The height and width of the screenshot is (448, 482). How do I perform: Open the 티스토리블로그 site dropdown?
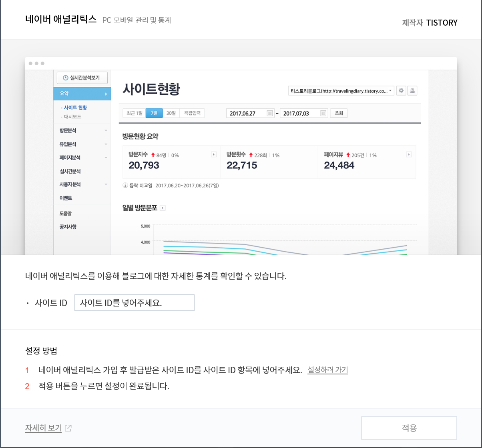coord(341,91)
